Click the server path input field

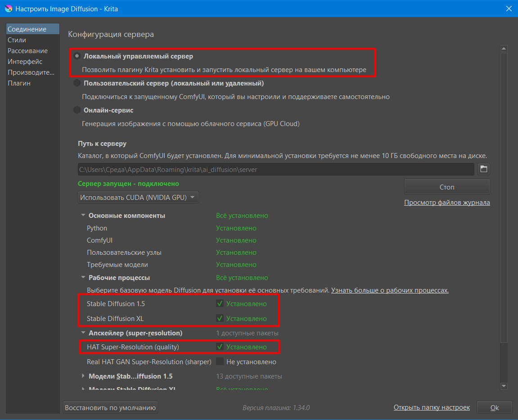[x=275, y=170]
